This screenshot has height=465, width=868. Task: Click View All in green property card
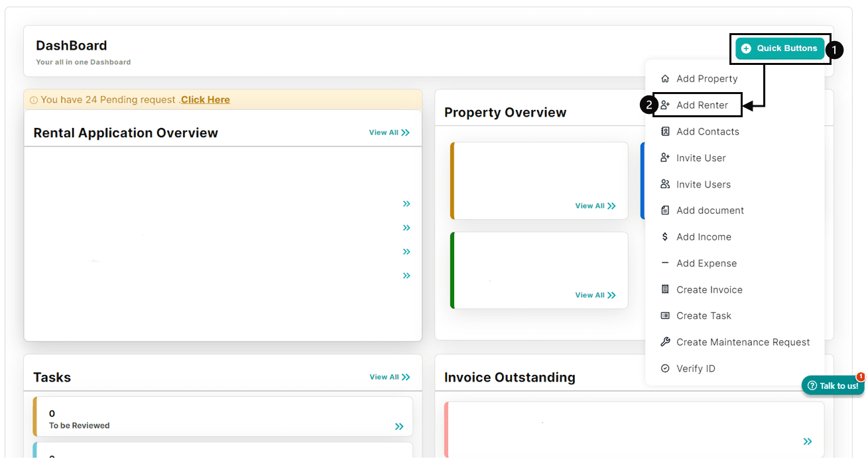(x=595, y=295)
